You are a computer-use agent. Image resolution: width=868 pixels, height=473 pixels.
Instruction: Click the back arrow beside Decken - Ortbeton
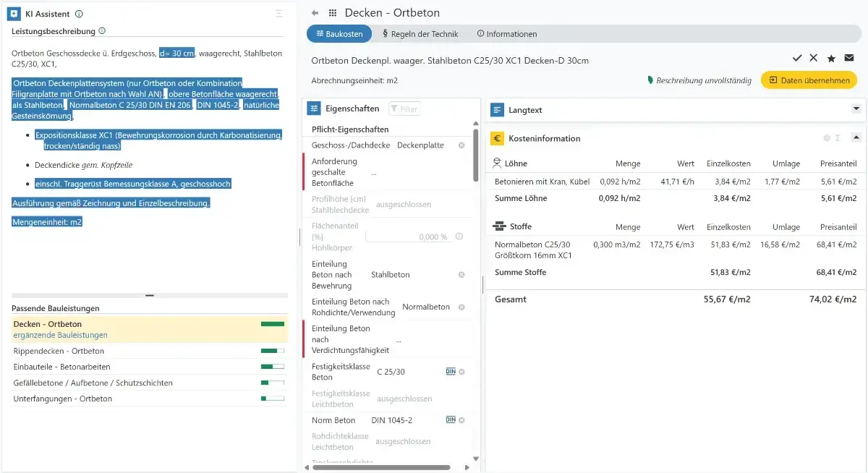coord(315,13)
